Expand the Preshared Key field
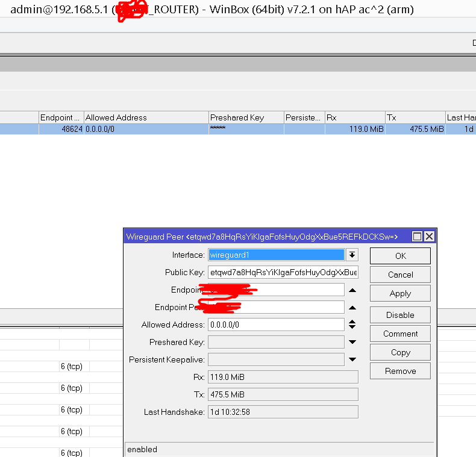Viewport: 476px width, 457px height. [352, 342]
